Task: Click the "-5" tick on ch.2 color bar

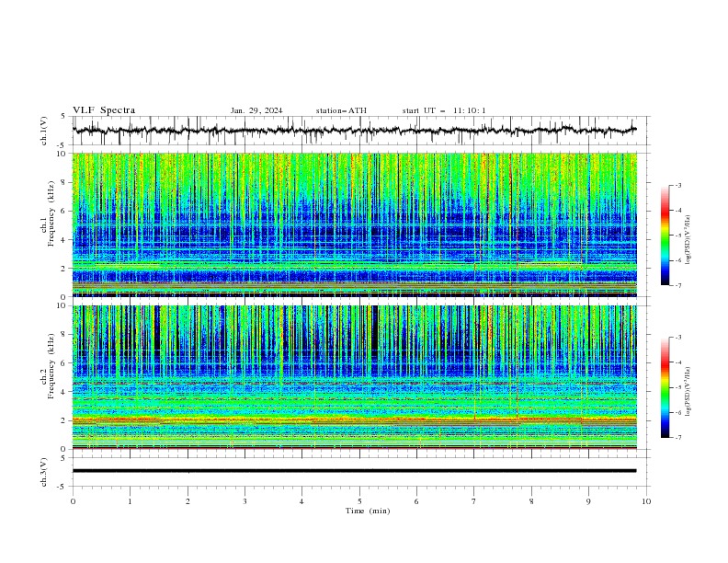Action: pos(677,387)
